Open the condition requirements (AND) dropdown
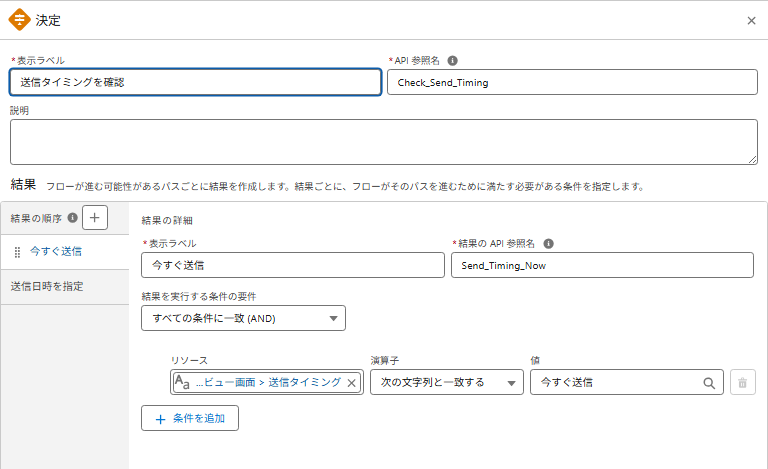Viewport: 768px width, 469px height. pyautogui.click(x=243, y=318)
